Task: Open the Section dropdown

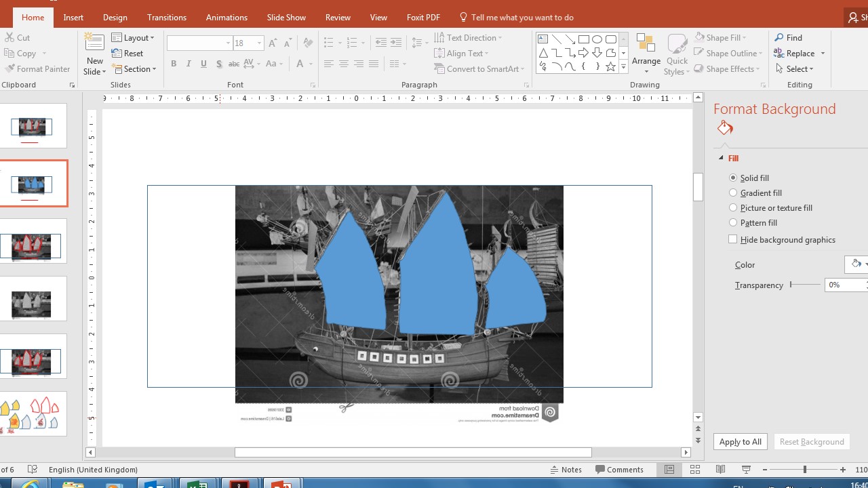Action: 134,68
